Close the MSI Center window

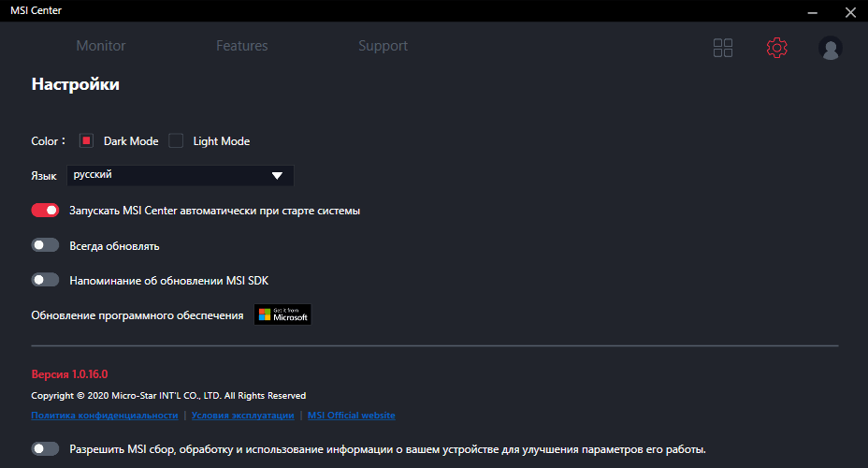pos(847,11)
